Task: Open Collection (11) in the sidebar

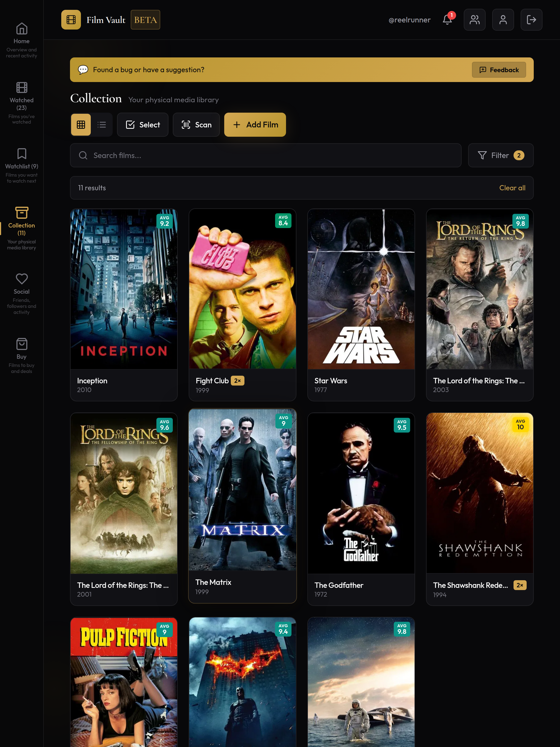Action: 22,228
